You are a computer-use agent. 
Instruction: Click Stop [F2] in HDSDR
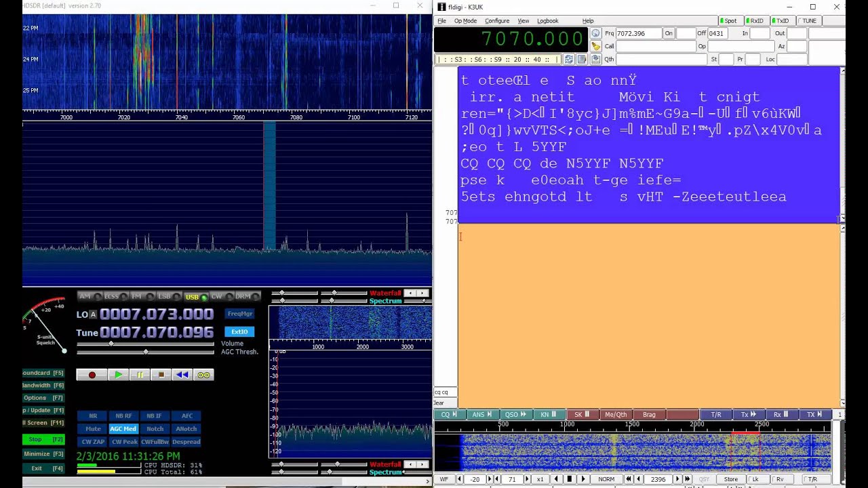point(43,439)
